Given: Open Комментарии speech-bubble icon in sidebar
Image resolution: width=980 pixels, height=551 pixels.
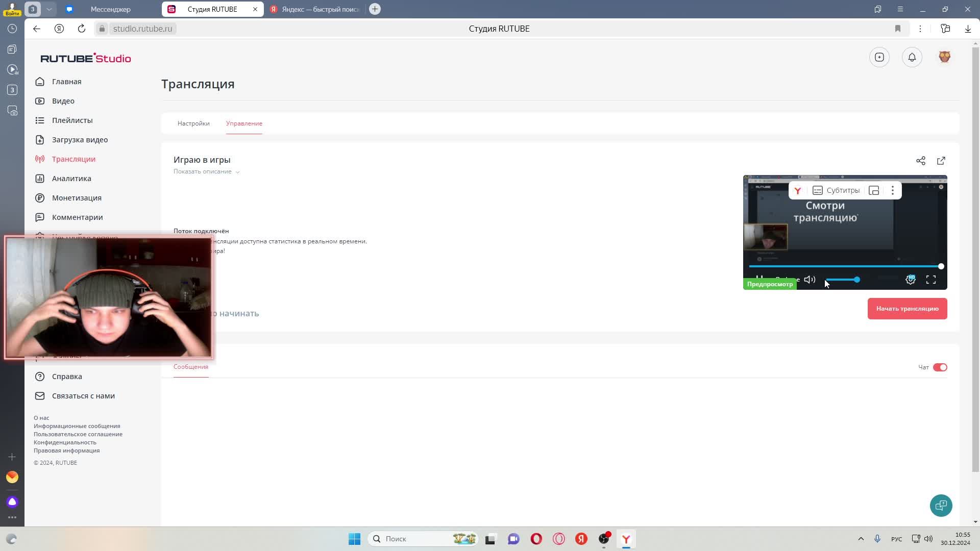Looking at the screenshot, I should (40, 217).
